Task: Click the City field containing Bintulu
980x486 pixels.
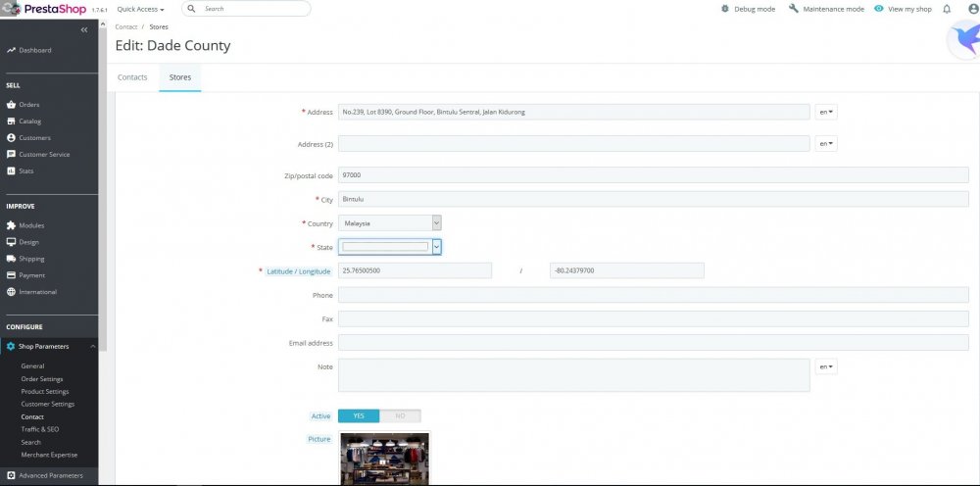Action: [x=653, y=199]
